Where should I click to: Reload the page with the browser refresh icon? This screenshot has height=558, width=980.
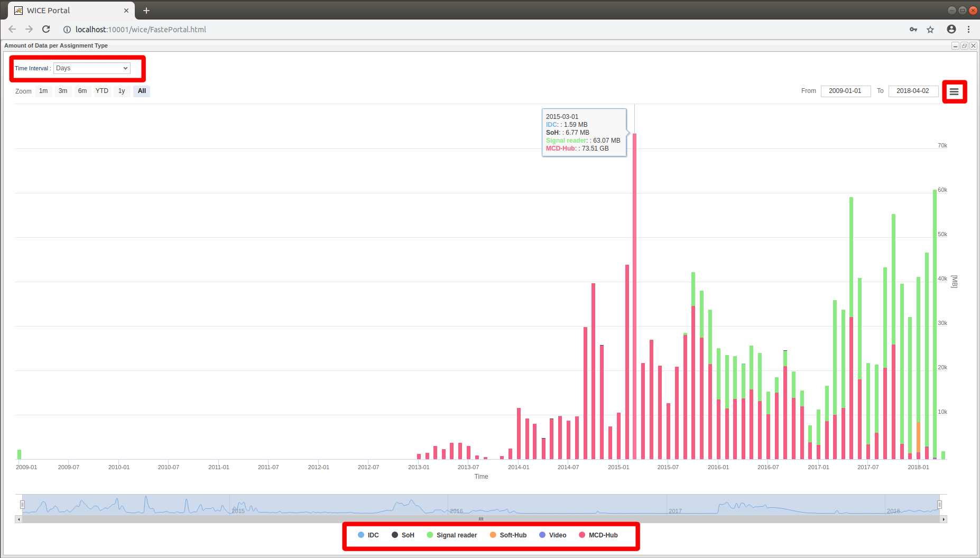pos(46,30)
